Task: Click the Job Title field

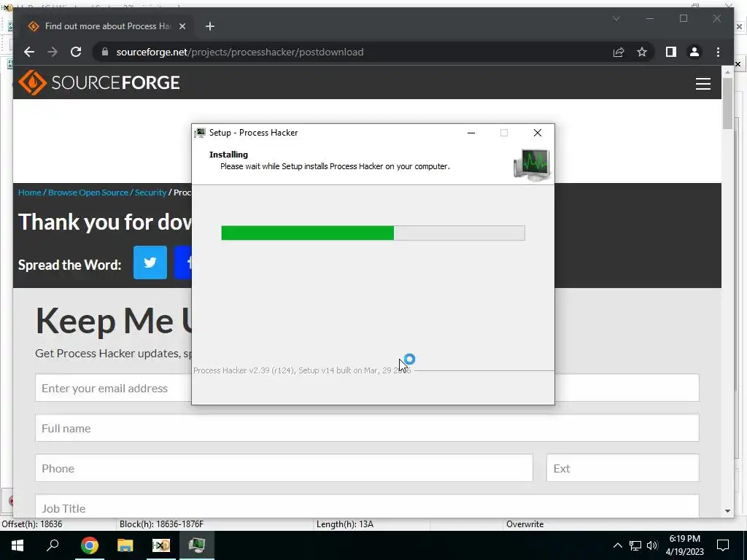Action: point(367,506)
